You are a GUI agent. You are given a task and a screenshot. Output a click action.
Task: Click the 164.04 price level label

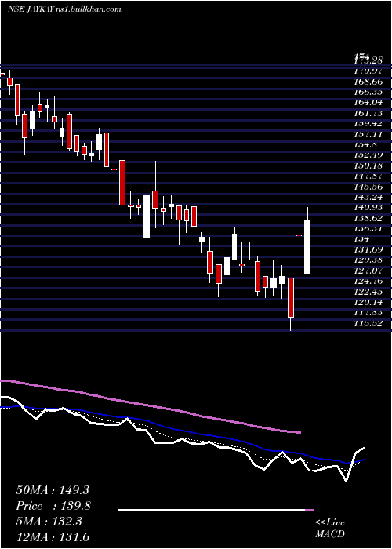pos(368,103)
